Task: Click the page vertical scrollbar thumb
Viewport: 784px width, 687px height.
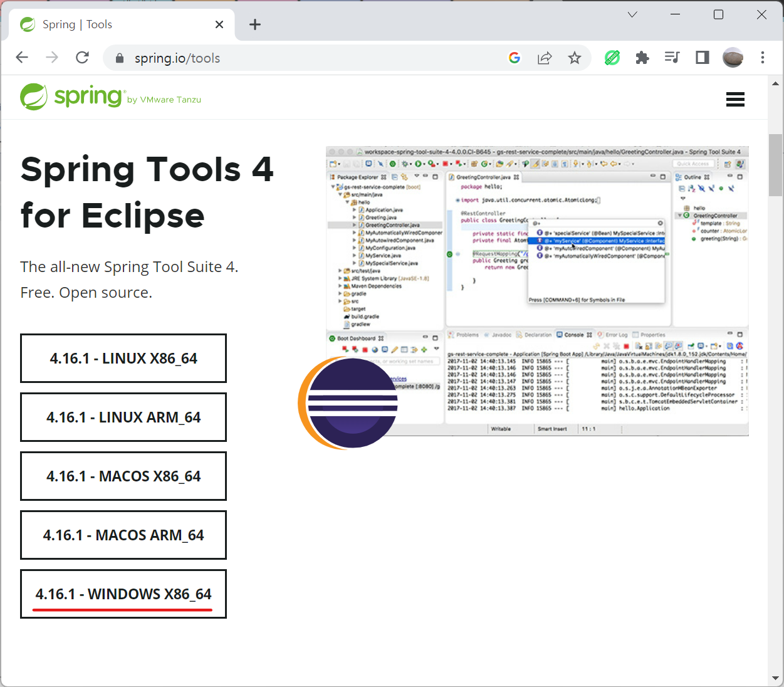Action: click(x=776, y=165)
